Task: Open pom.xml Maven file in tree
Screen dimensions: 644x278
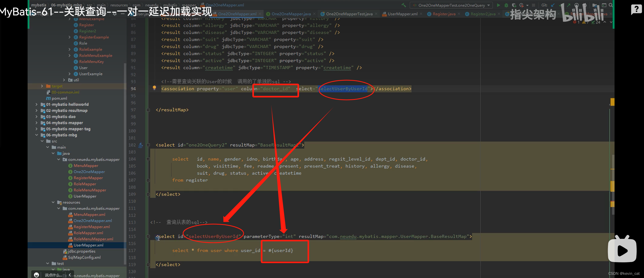Action: click(x=56, y=98)
